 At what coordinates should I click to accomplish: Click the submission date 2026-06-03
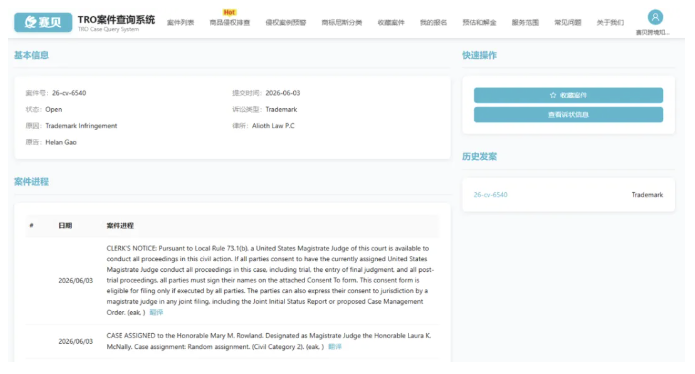[283, 93]
